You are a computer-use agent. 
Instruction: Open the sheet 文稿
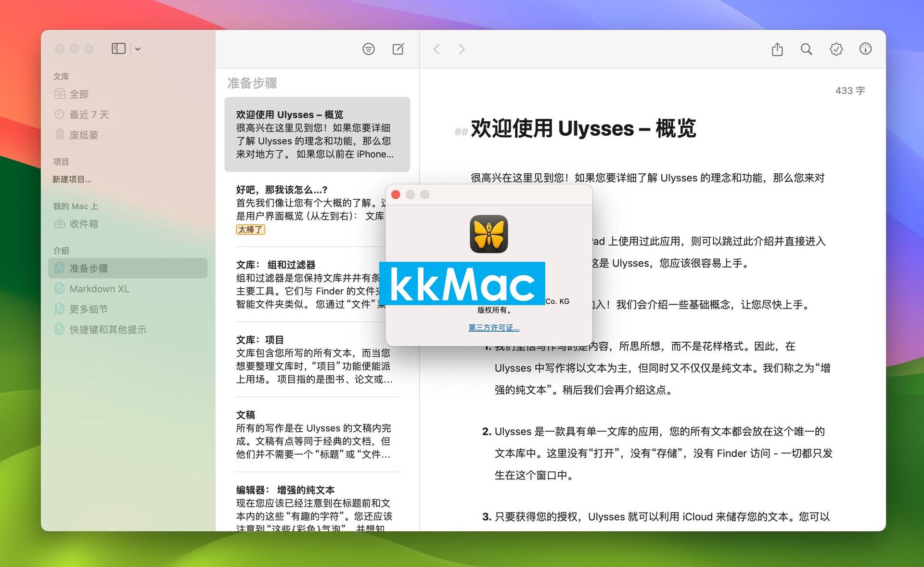coord(317,435)
